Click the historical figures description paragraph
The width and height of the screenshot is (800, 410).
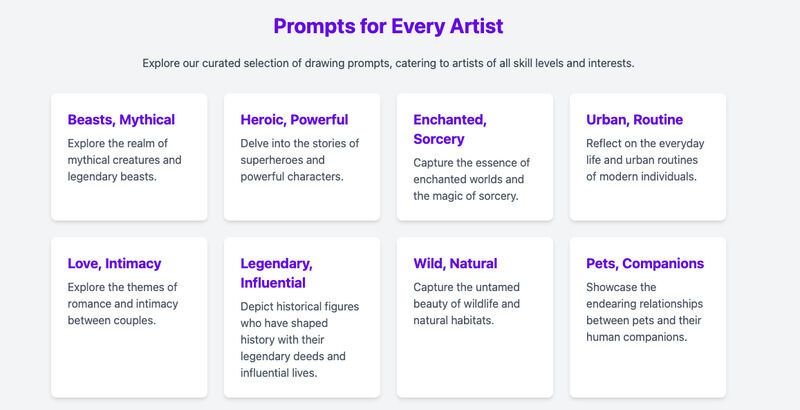click(x=300, y=340)
